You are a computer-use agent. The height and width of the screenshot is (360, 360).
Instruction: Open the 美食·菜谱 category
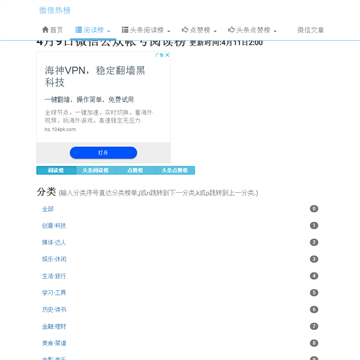click(x=54, y=343)
